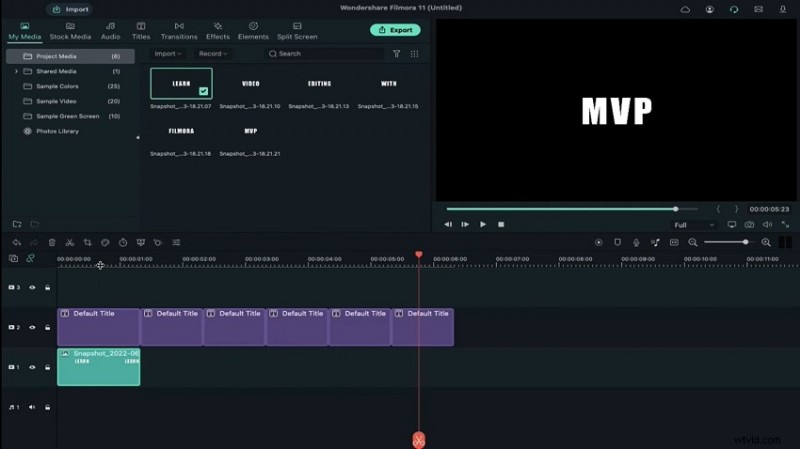Image resolution: width=800 pixels, height=449 pixels.
Task: Select the LEARN snapshot thumbnail
Action: pos(181,84)
